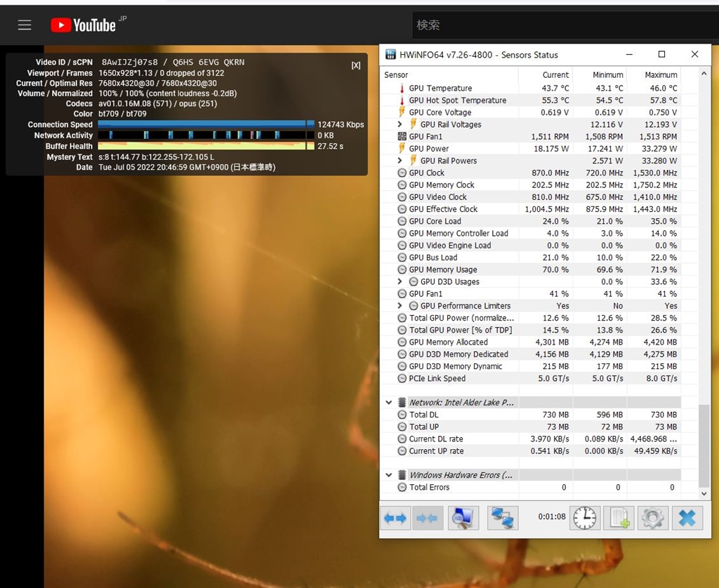The image size is (719, 588).
Task: Click the Total Errors row icon
Action: 402,487
